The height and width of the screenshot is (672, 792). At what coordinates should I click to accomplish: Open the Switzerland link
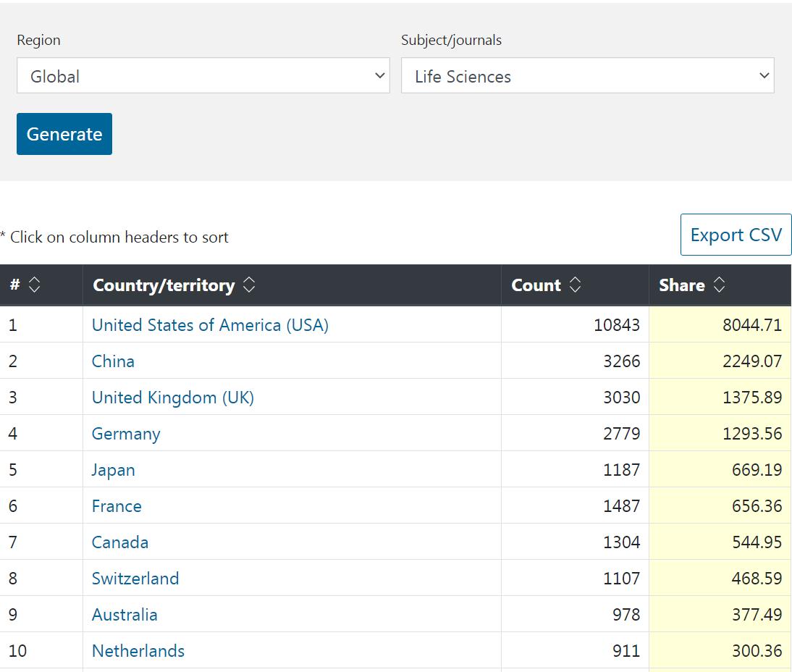pos(135,579)
